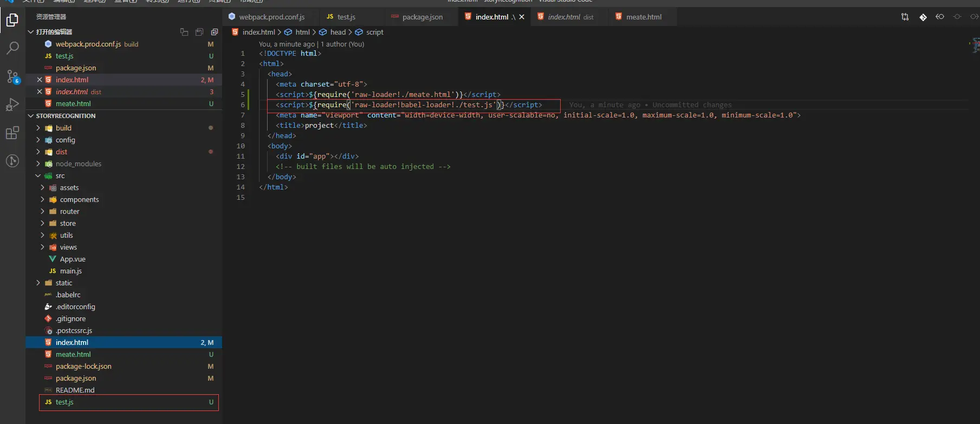
Task: Click the compare changes icon in editor toolbar
Action: click(x=905, y=17)
